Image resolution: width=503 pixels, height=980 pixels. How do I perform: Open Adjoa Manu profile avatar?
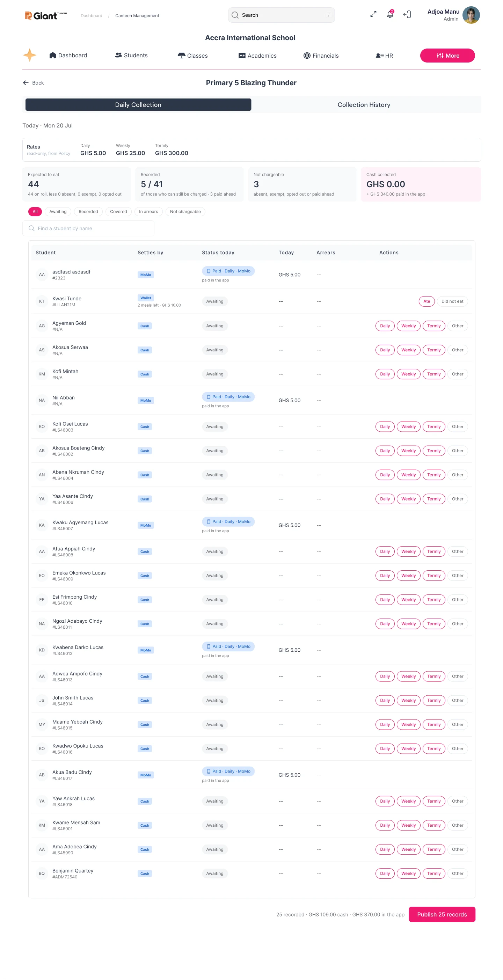471,15
